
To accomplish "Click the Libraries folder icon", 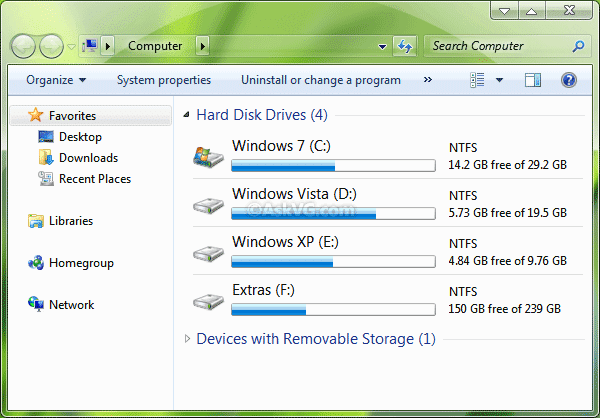I will [x=36, y=221].
